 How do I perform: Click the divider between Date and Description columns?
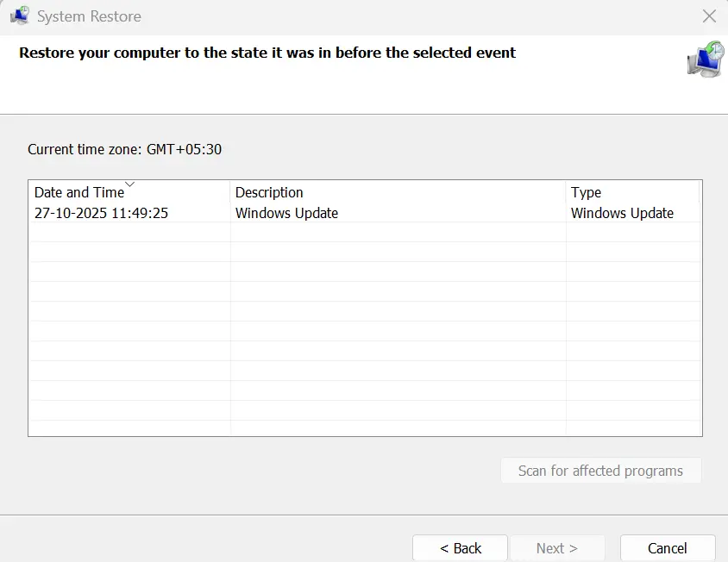click(230, 192)
